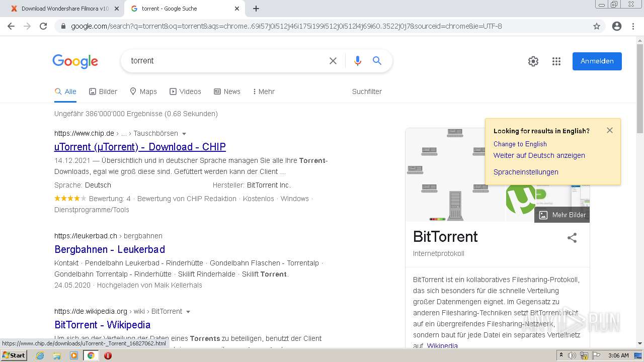
Task: Open the volume tray icon
Action: point(572,355)
